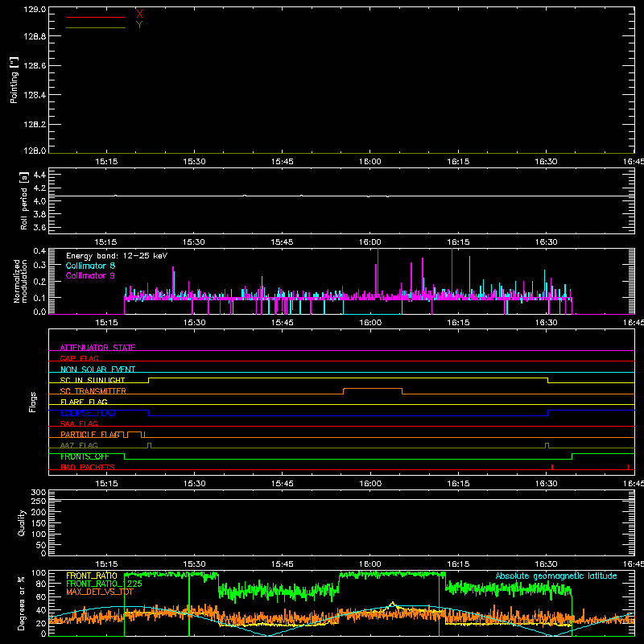Click the Quality axis title
The width and height of the screenshot is (644, 644).
[22, 522]
